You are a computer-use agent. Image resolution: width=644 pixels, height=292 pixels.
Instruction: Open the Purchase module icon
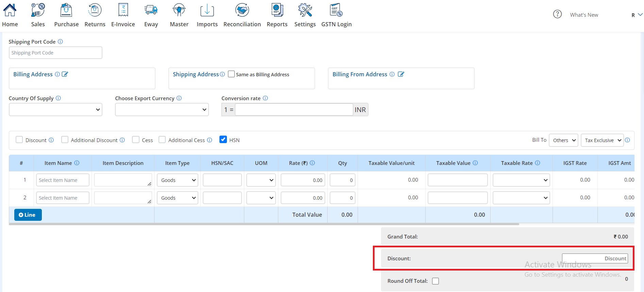[66, 10]
